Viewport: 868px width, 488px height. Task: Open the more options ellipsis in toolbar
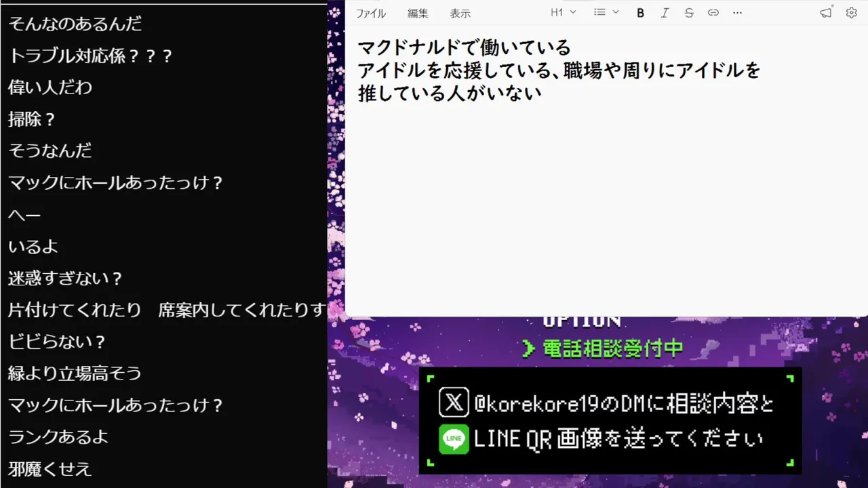point(738,12)
